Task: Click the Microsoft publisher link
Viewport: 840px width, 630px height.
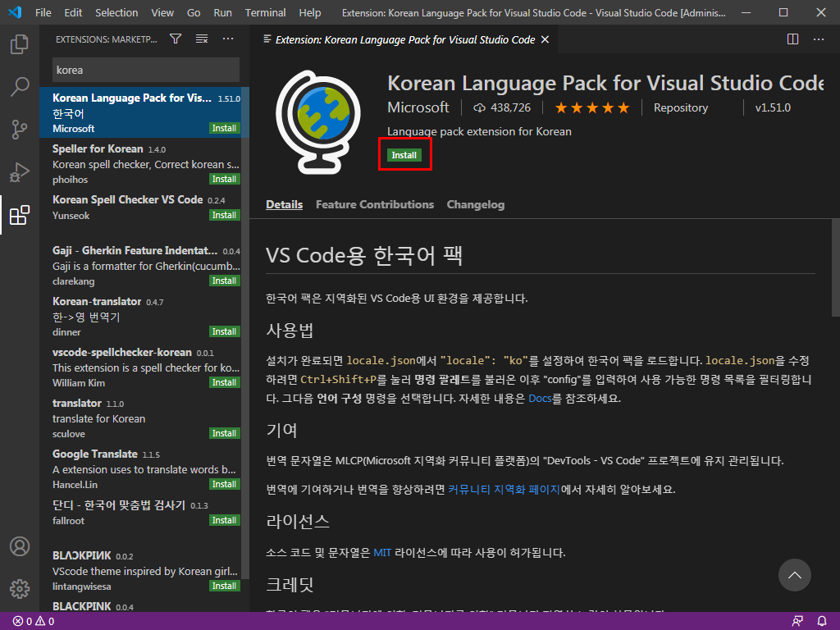Action: 418,107
